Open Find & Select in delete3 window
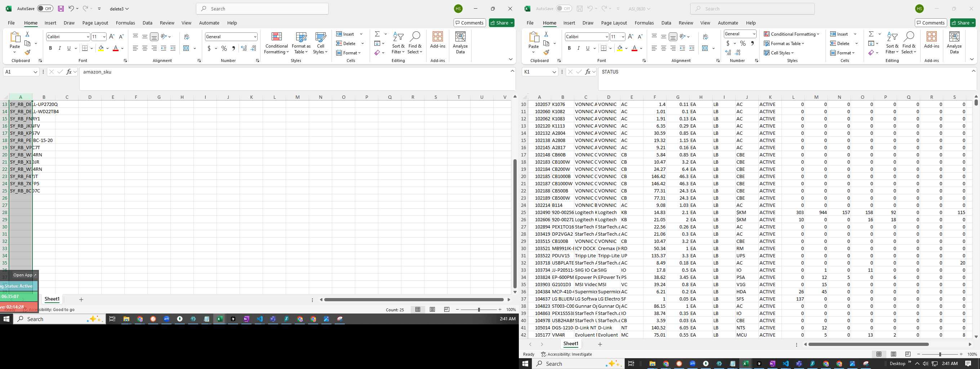 (415, 43)
